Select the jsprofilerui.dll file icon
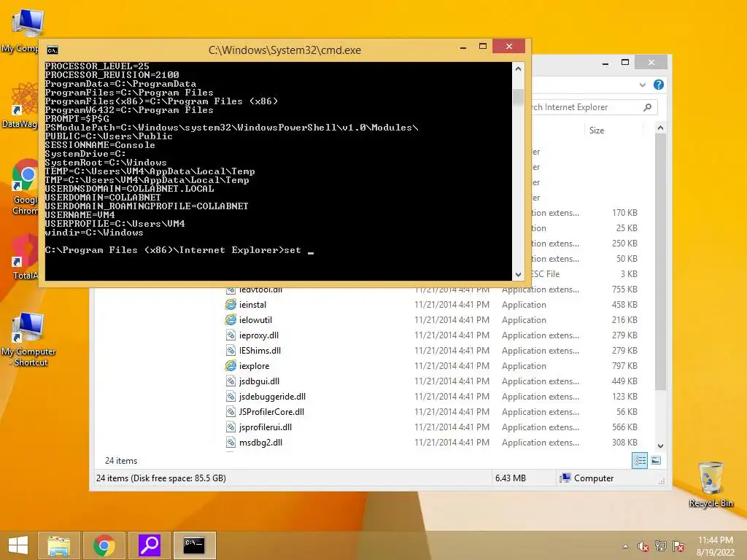The height and width of the screenshot is (560, 747). [231, 427]
